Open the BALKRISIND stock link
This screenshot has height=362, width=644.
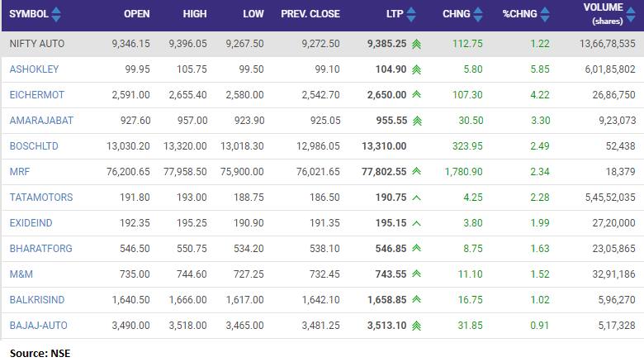click(37, 299)
